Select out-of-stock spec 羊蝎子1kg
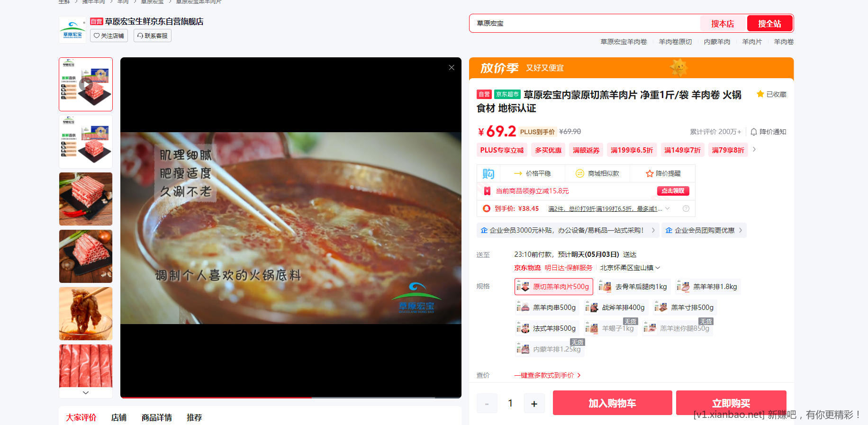 (x=611, y=328)
